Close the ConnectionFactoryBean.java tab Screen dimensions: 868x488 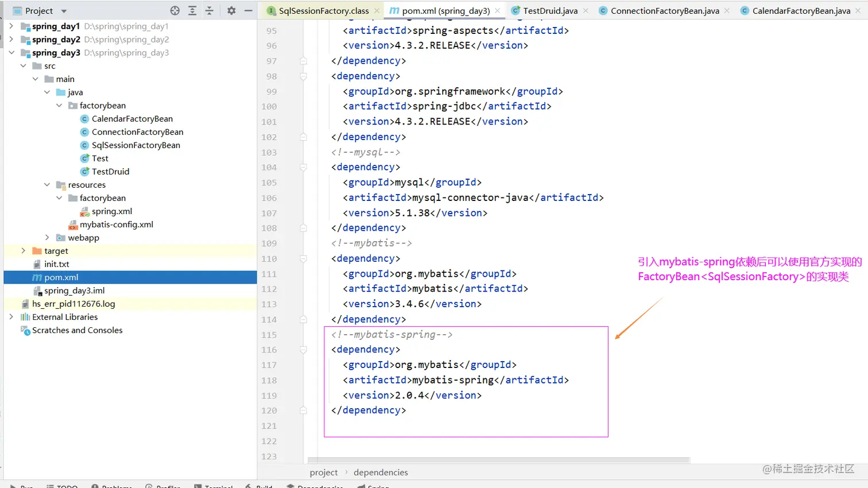727,11
